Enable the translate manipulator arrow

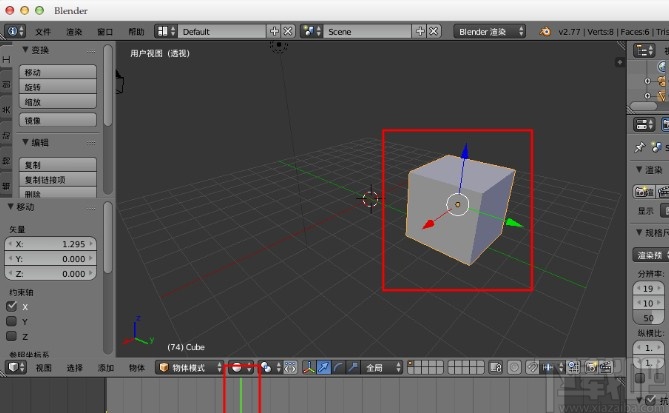click(324, 367)
